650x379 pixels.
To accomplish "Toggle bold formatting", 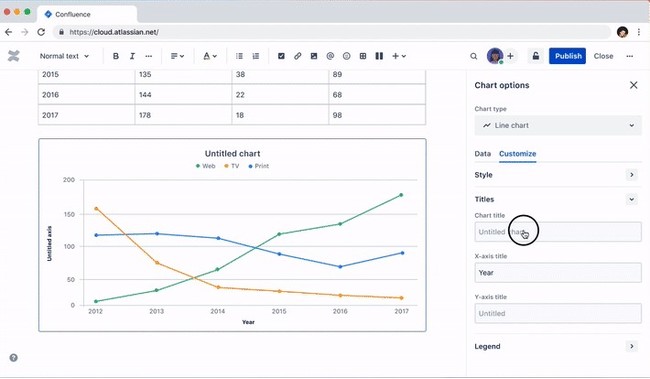I will coord(116,56).
